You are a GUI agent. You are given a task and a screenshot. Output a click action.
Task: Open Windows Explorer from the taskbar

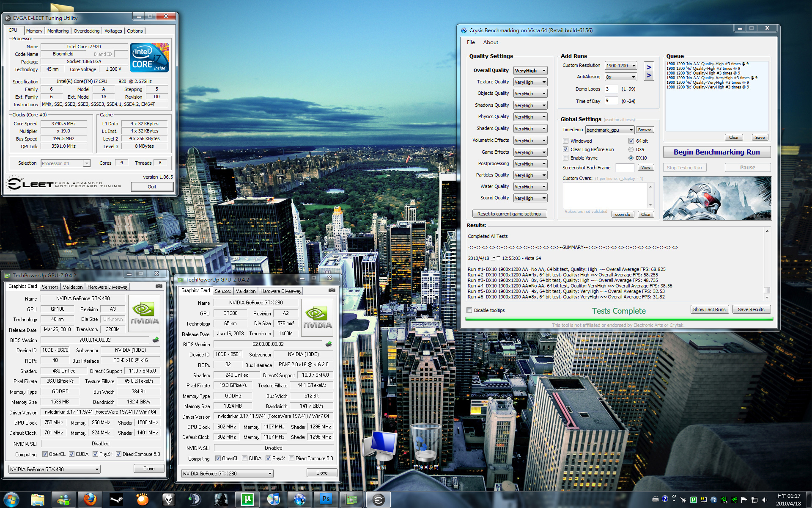tap(38, 500)
